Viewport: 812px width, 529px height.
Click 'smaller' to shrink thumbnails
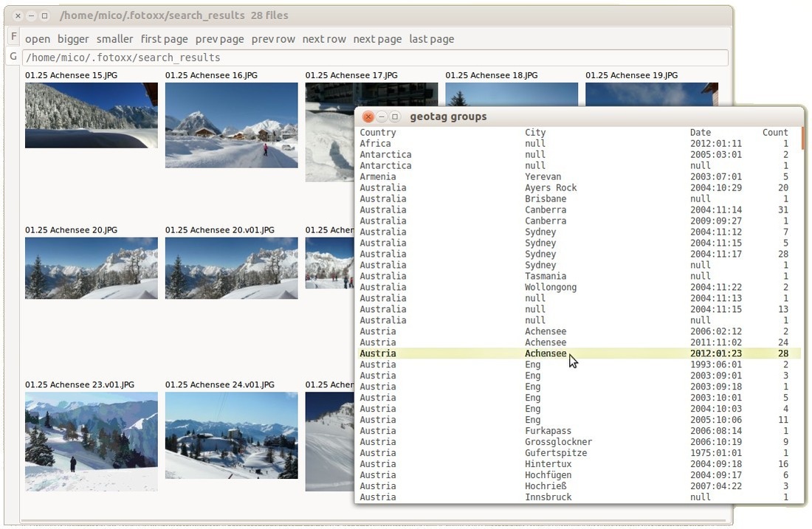coord(114,39)
